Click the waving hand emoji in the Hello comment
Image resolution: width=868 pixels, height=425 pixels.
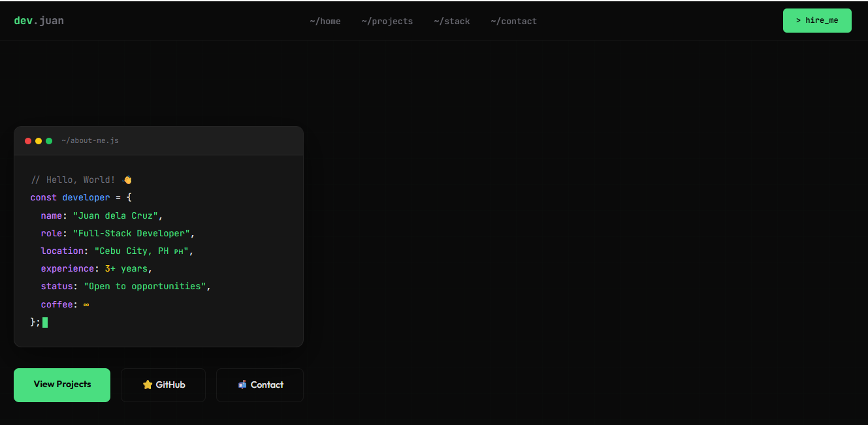pyautogui.click(x=128, y=179)
